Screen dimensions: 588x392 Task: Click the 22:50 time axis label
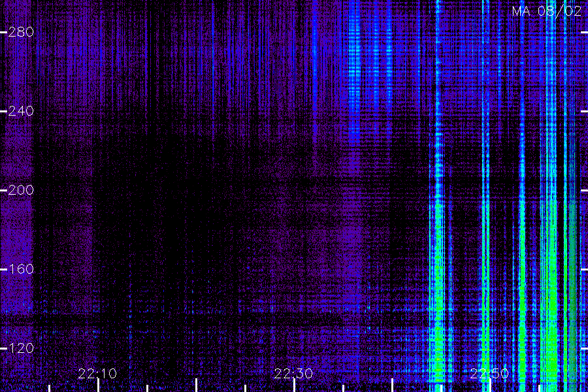489,374
